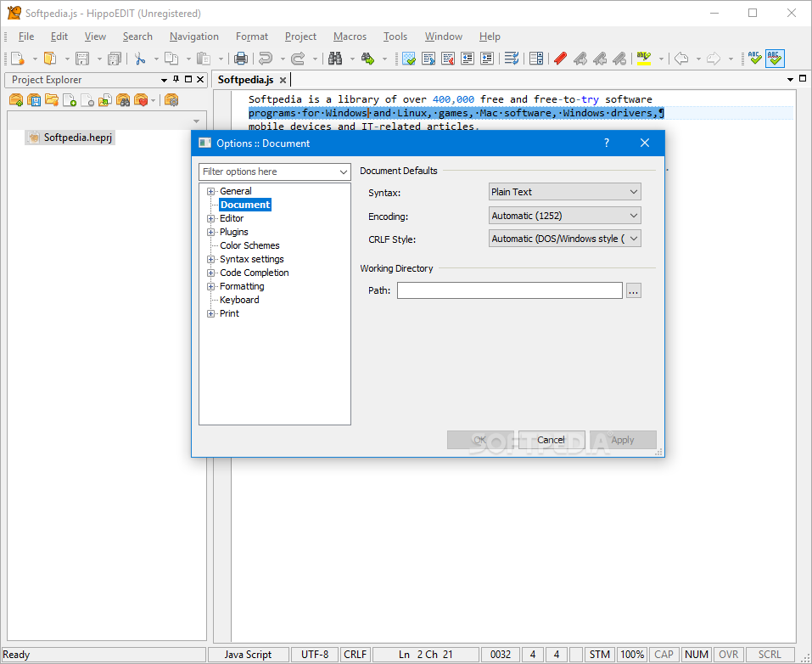The height and width of the screenshot is (664, 812).
Task: Open the File menu
Action: point(26,37)
